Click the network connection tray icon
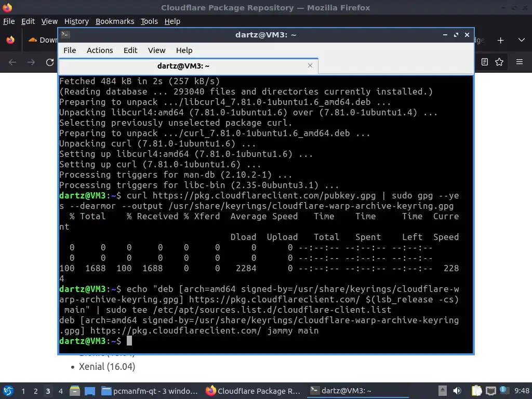The height and width of the screenshot is (399, 532). [x=490, y=391]
